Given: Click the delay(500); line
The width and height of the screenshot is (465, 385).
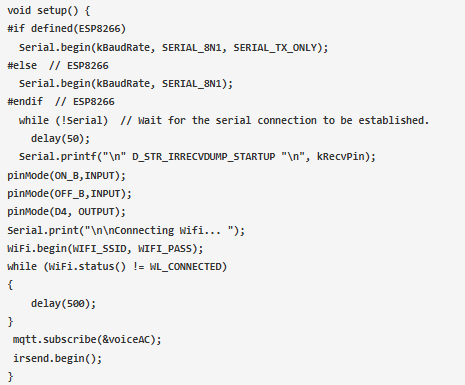Looking at the screenshot, I should click(63, 304).
